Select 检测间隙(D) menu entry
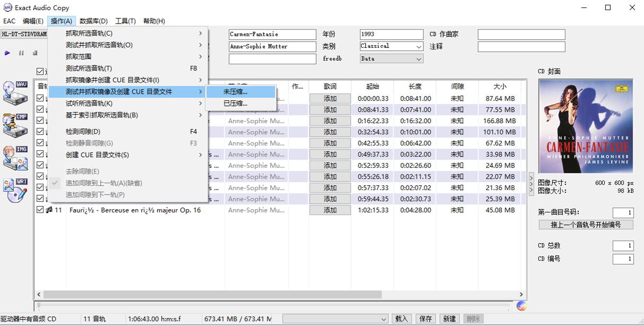Viewport: 644px width, 325px height. pyautogui.click(x=128, y=131)
